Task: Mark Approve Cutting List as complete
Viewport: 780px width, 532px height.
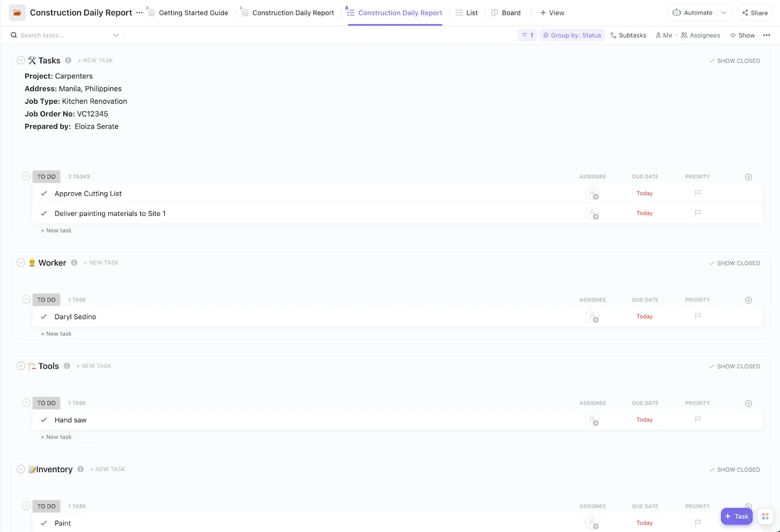Action: (44, 193)
